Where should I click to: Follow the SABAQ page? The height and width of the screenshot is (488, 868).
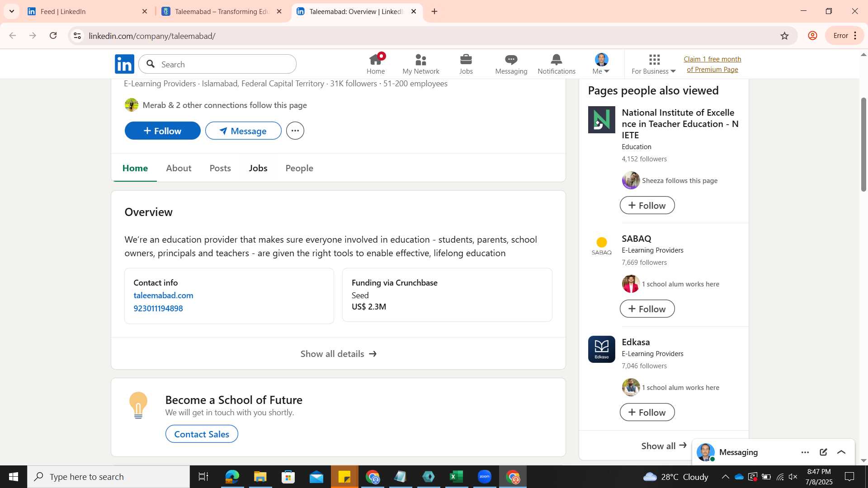(x=647, y=309)
